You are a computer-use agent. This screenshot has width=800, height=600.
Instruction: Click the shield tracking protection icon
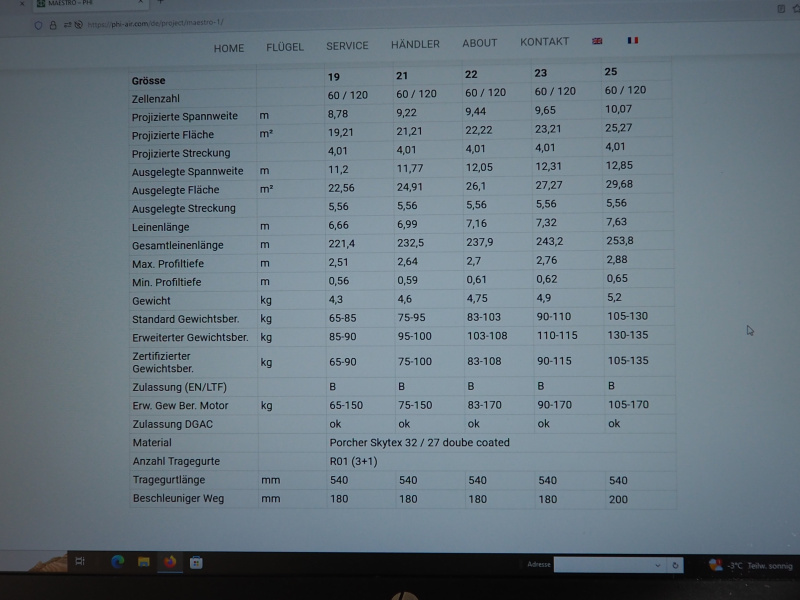[38, 25]
